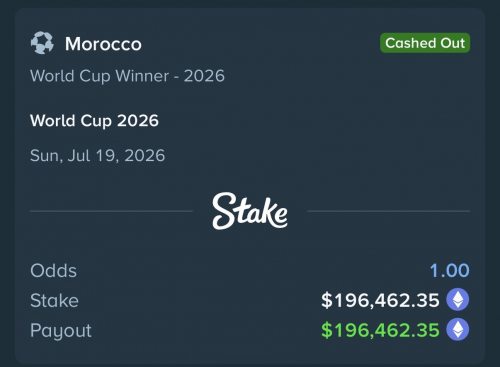Click the green $196,462.35 payout amount
Viewport: 500px width, 367px height.
click(x=380, y=330)
